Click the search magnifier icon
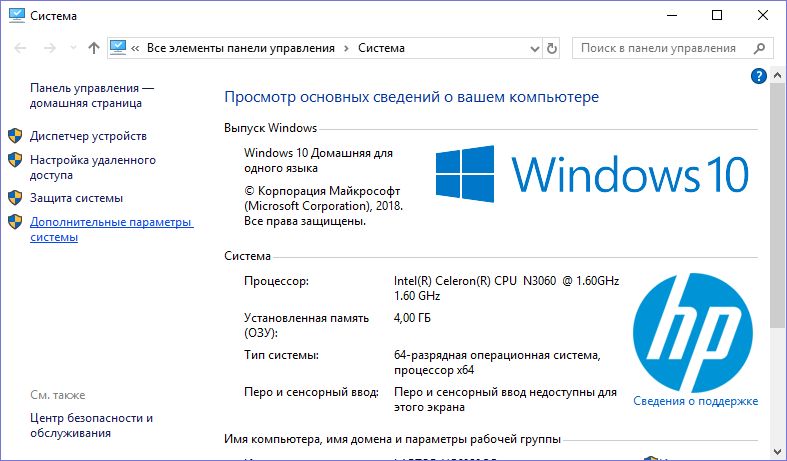Viewport: 787px width, 461px height. pos(759,48)
